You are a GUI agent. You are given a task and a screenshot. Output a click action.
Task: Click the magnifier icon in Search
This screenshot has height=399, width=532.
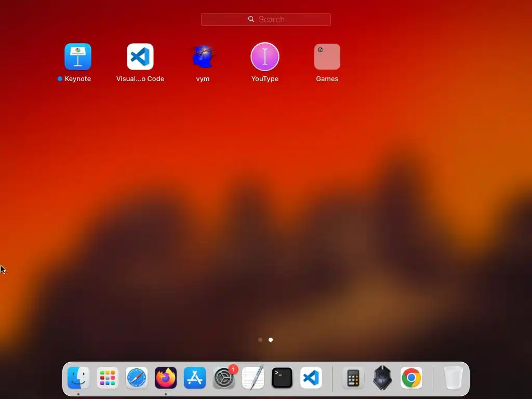pos(251,19)
